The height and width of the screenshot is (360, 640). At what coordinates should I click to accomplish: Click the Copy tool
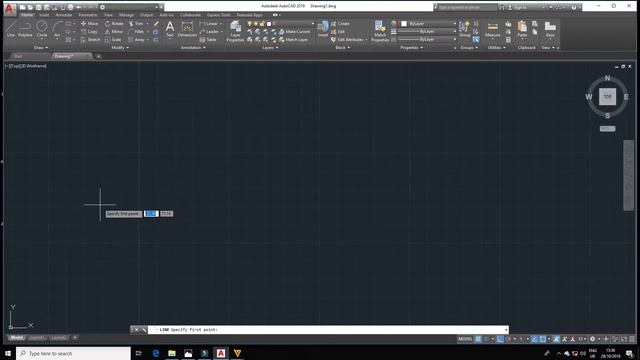coord(89,31)
